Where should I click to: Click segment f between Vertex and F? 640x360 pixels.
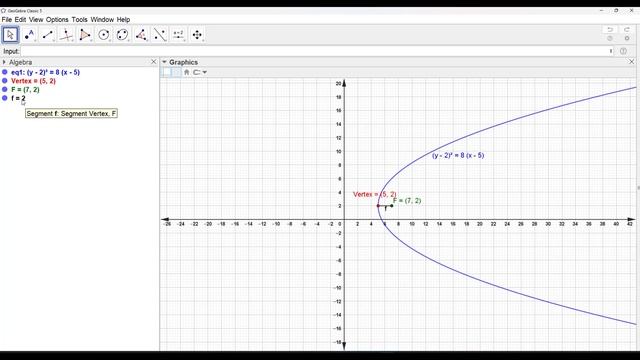(385, 206)
